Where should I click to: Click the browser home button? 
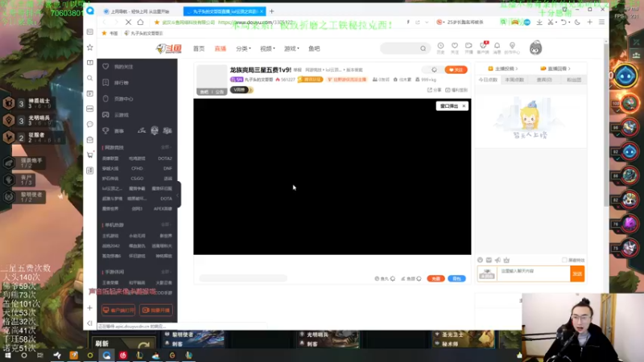pyautogui.click(x=140, y=23)
